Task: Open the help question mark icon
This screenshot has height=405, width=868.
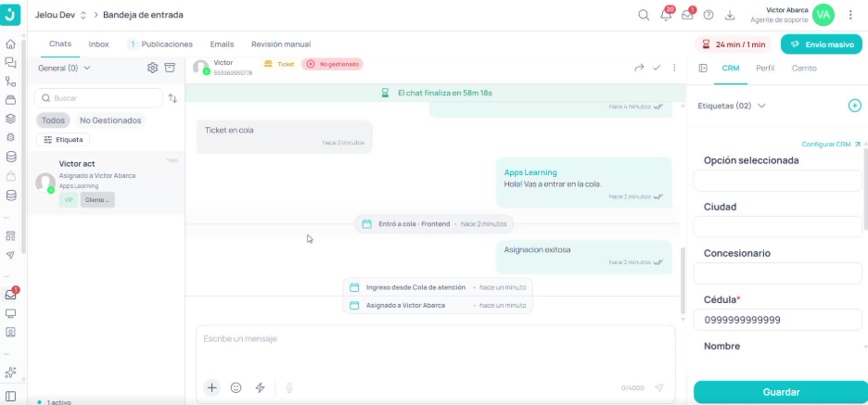Action: (708, 15)
